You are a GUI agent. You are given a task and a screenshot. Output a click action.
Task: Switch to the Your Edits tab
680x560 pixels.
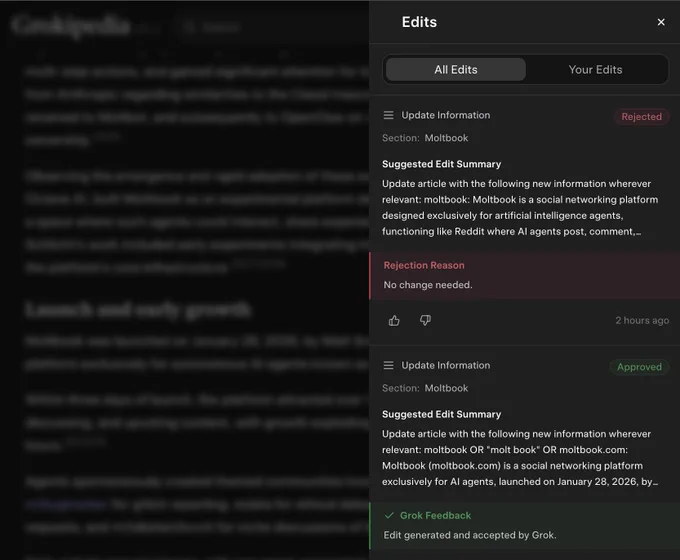[595, 69]
